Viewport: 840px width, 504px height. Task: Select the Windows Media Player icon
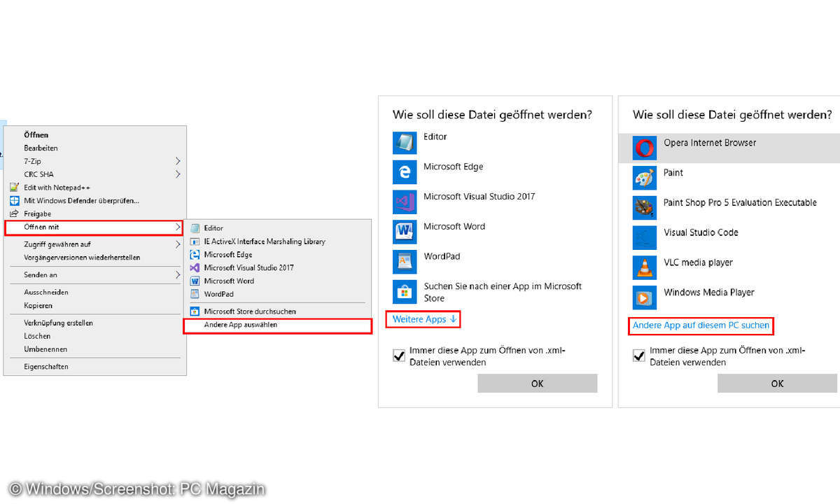(x=645, y=297)
